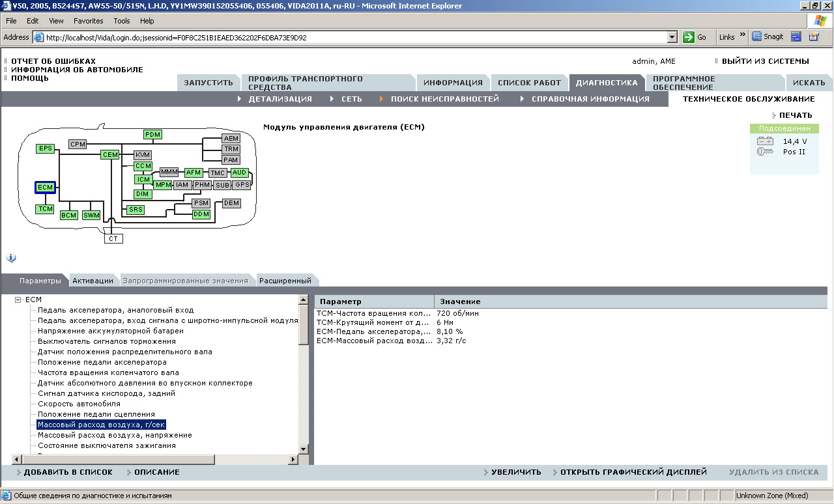Click the ECM module node in network diagram
The image size is (834, 504).
[45, 188]
